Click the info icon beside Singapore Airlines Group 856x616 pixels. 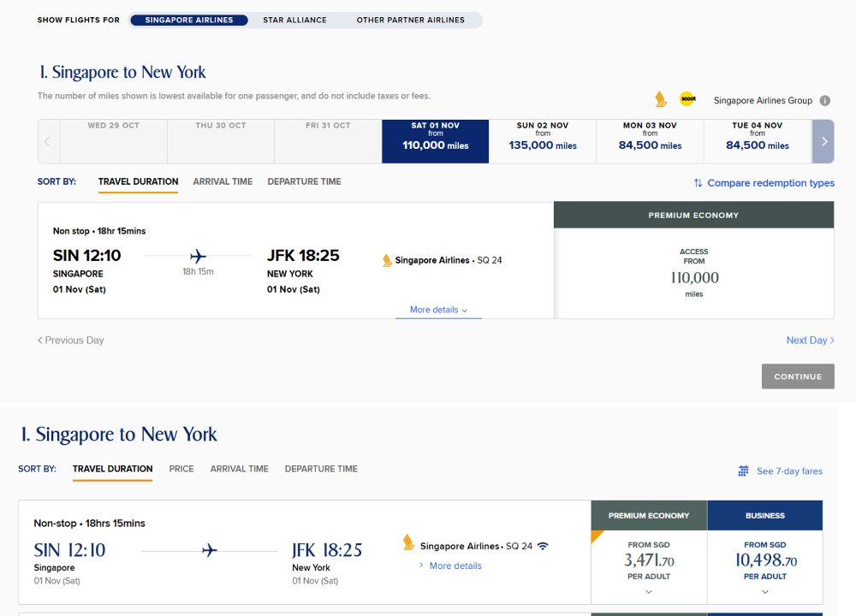pyautogui.click(x=824, y=101)
